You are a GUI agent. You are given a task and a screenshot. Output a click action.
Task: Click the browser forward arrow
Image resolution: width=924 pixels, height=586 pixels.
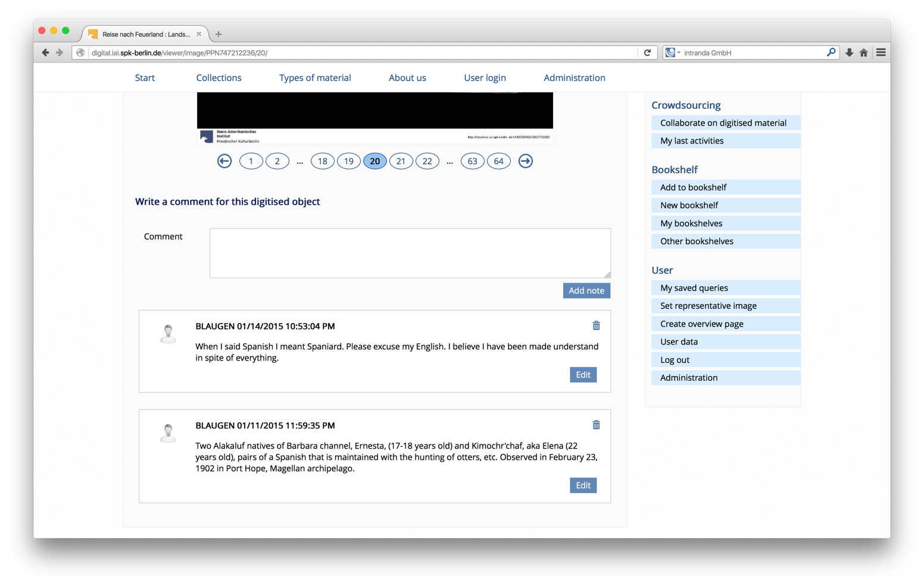point(60,52)
